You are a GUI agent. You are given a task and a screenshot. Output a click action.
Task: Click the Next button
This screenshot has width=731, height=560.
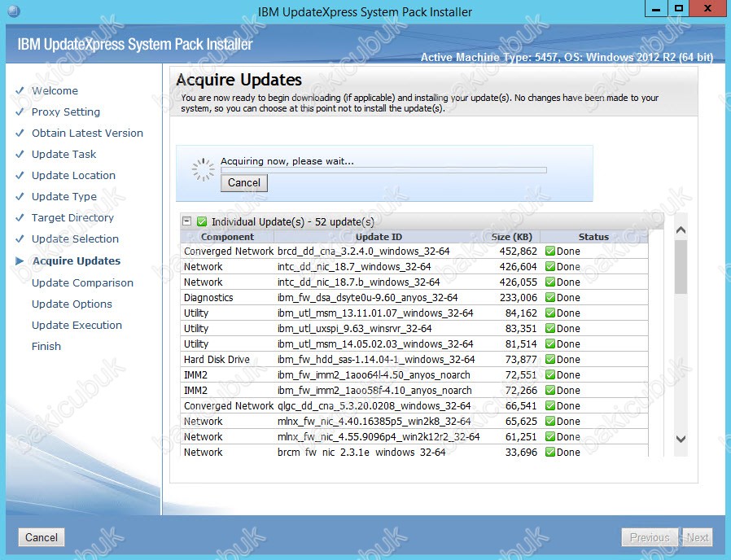tap(698, 537)
